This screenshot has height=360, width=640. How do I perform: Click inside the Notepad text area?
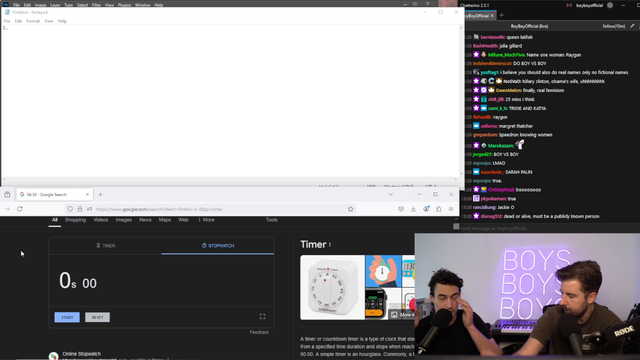coord(231,102)
